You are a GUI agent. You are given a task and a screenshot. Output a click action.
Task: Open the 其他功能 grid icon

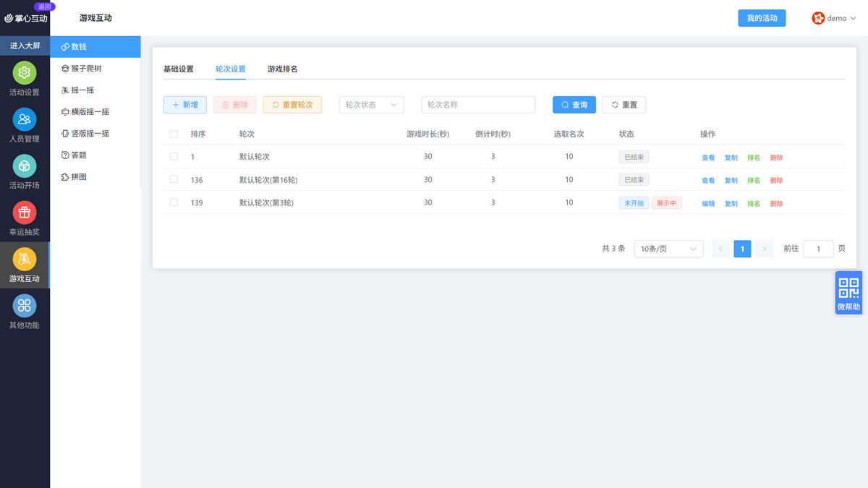point(25,306)
